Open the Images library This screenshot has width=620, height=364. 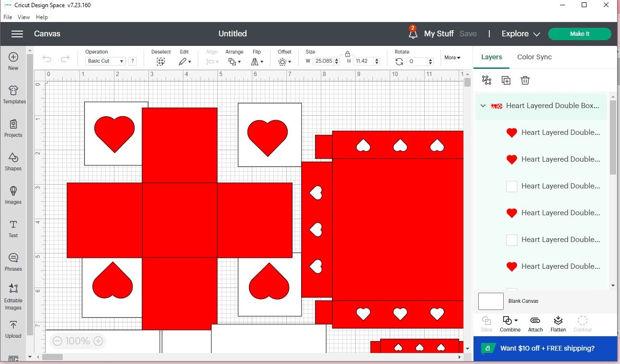(x=13, y=195)
